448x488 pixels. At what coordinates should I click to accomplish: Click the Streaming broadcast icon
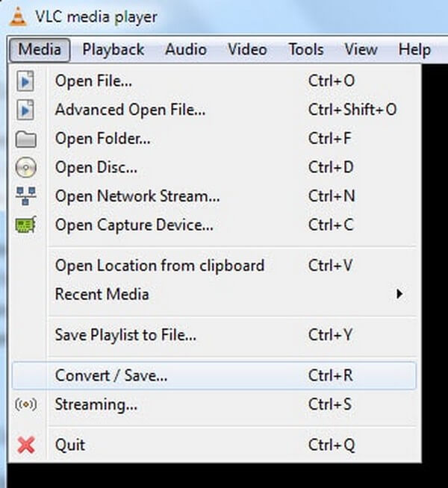click(26, 404)
